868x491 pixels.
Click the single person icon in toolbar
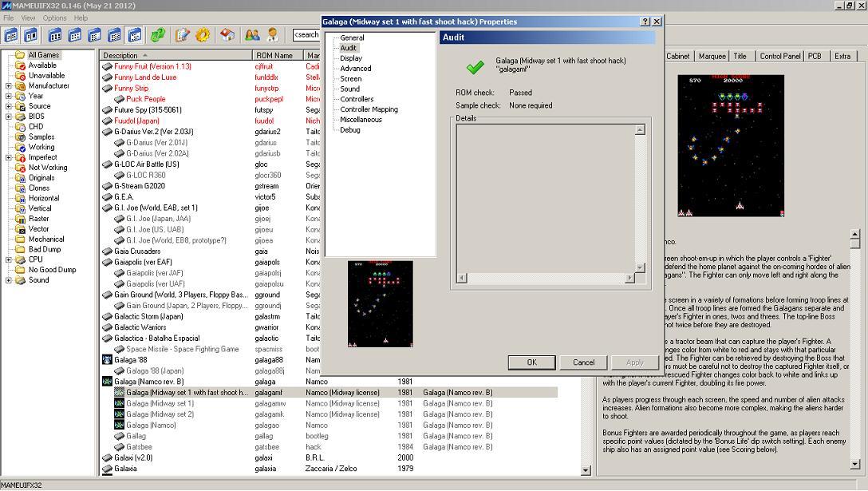[x=273, y=35]
